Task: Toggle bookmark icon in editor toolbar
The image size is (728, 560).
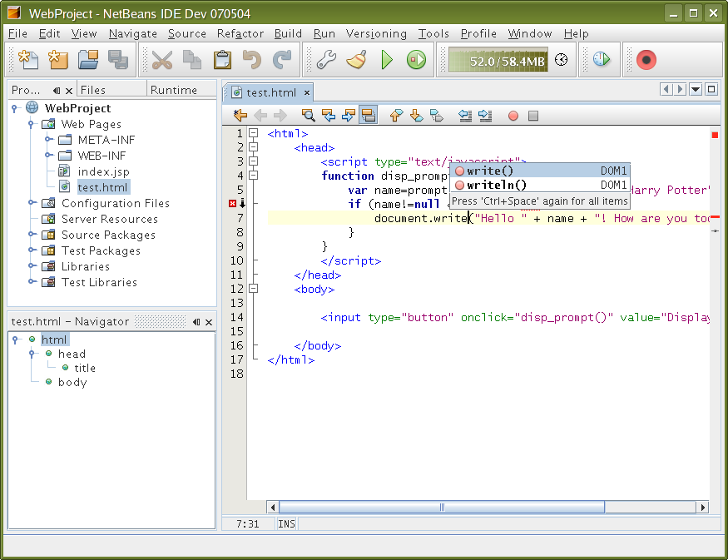Action: [437, 115]
